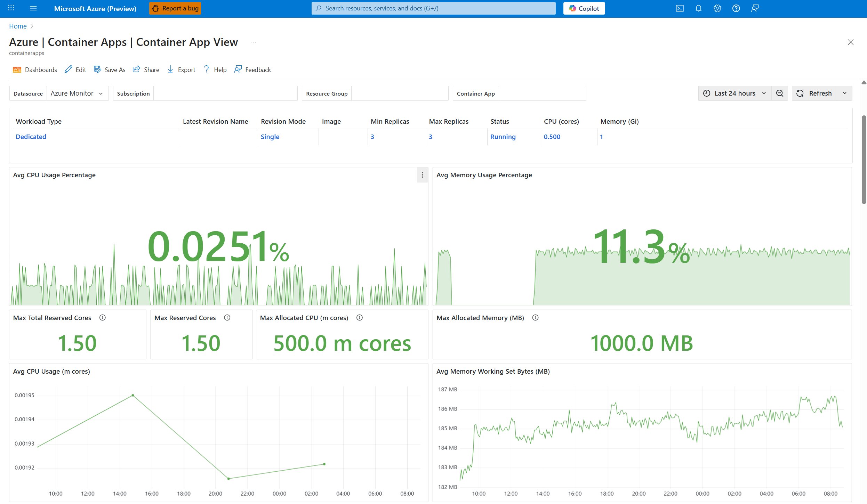Open Cloud Shell terminal icon
Viewport: 867px width, 504px height.
click(680, 8)
